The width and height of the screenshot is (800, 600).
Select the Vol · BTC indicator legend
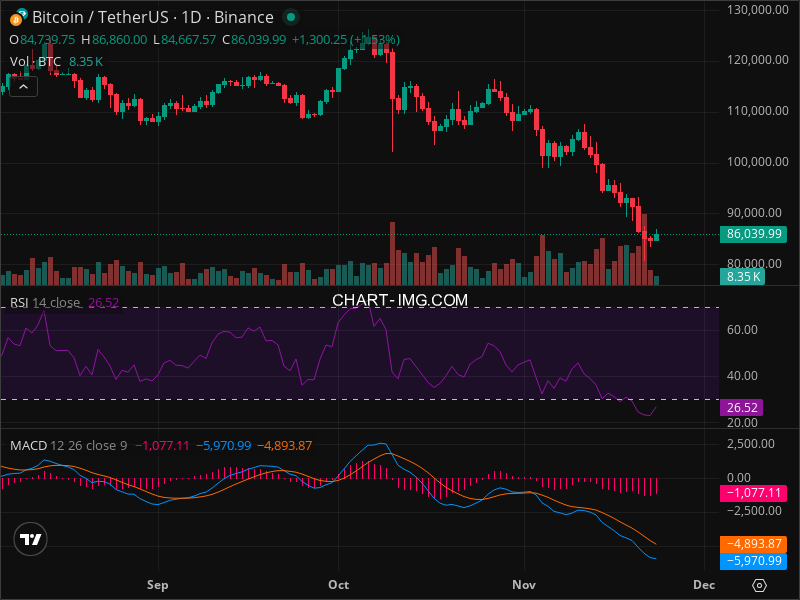coord(36,62)
